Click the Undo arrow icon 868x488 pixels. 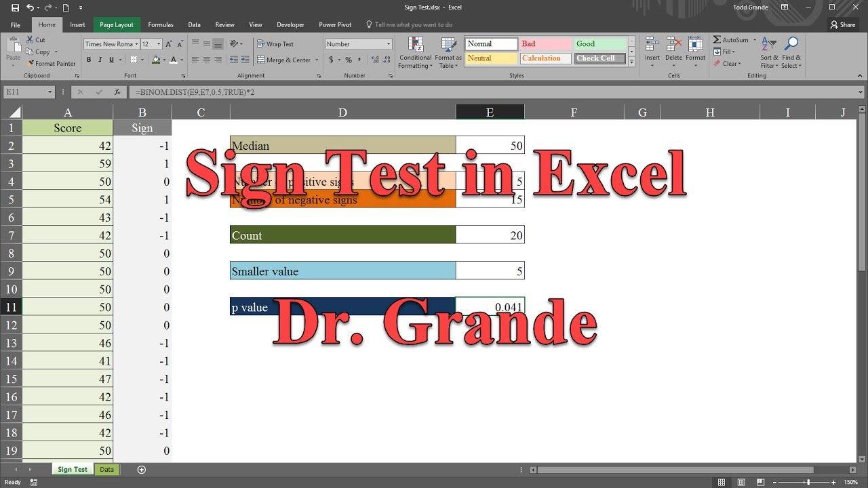point(31,7)
